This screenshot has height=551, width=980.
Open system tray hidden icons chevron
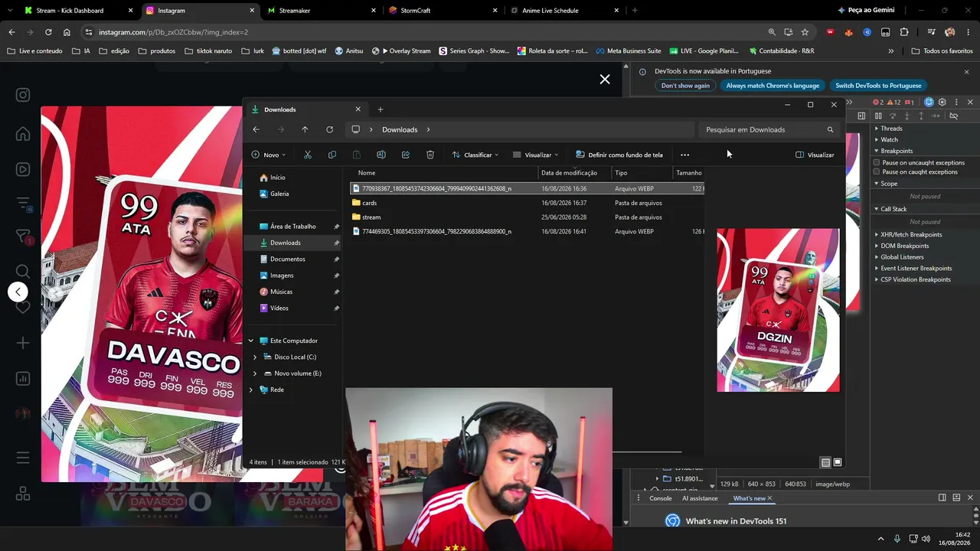[880, 539]
